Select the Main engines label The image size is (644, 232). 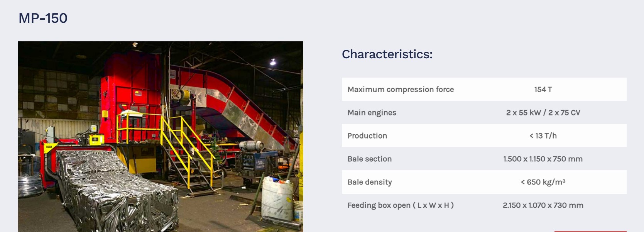coord(372,113)
